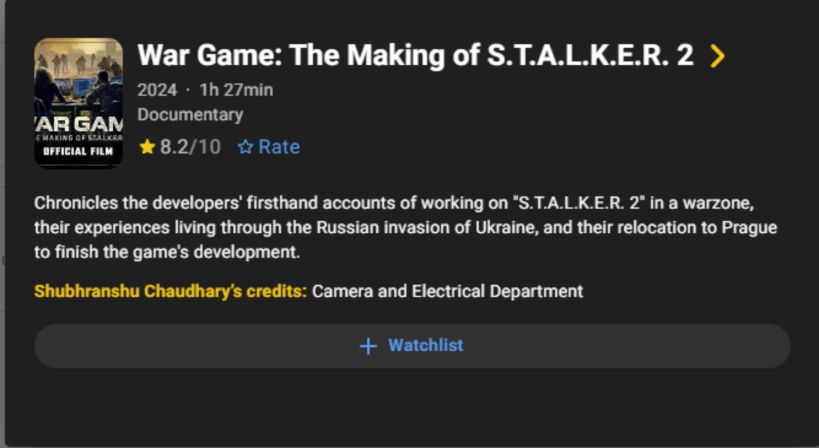Click the 1h 27min runtime text

pos(236,90)
